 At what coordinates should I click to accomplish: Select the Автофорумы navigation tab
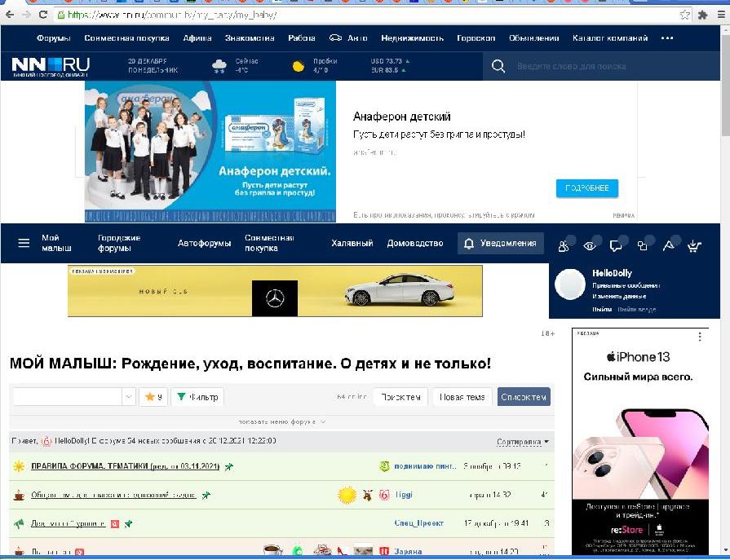205,243
